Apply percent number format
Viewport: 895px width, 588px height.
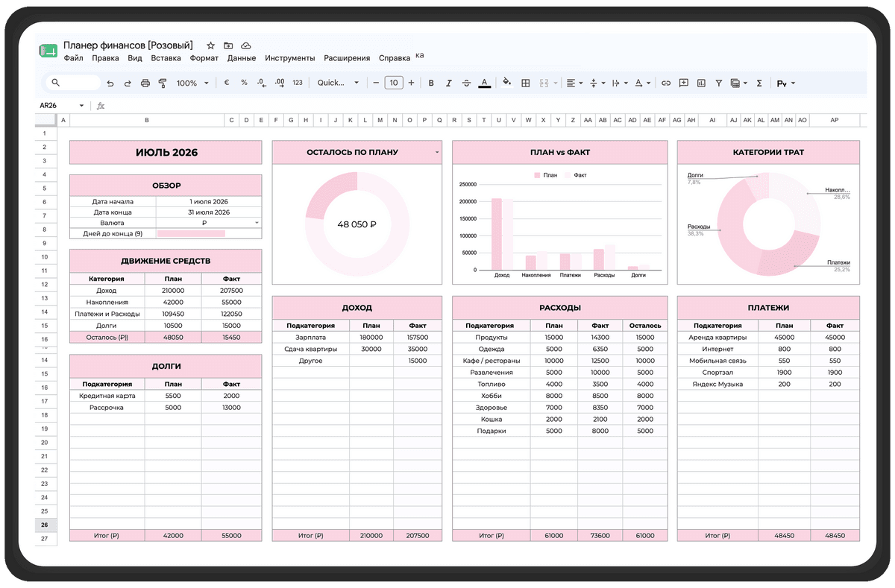(x=244, y=83)
